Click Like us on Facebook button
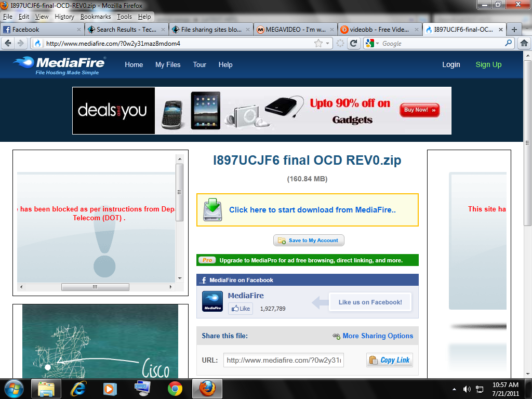Screen dimensions: 532x399 pyautogui.click(x=370, y=302)
